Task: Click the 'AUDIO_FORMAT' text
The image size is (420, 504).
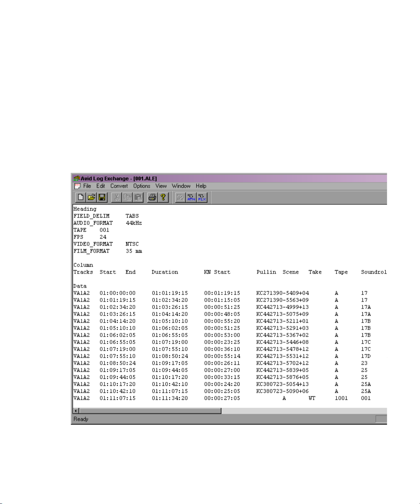Action: (x=93, y=223)
